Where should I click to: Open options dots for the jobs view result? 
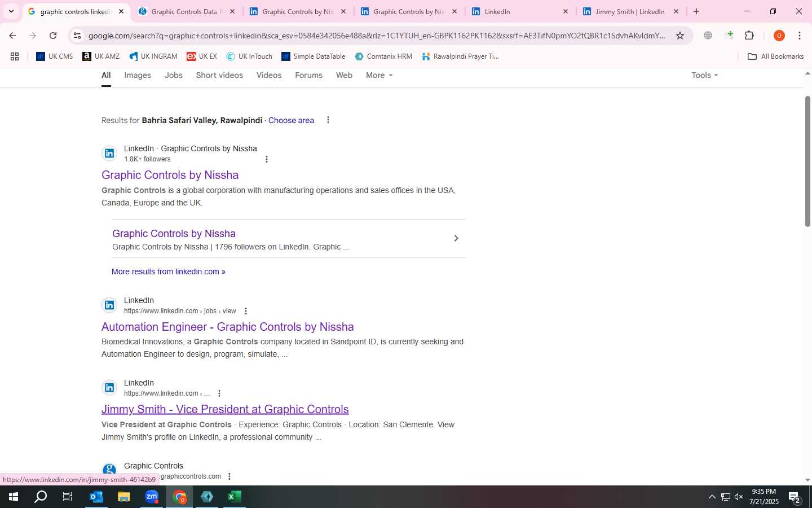pos(245,311)
